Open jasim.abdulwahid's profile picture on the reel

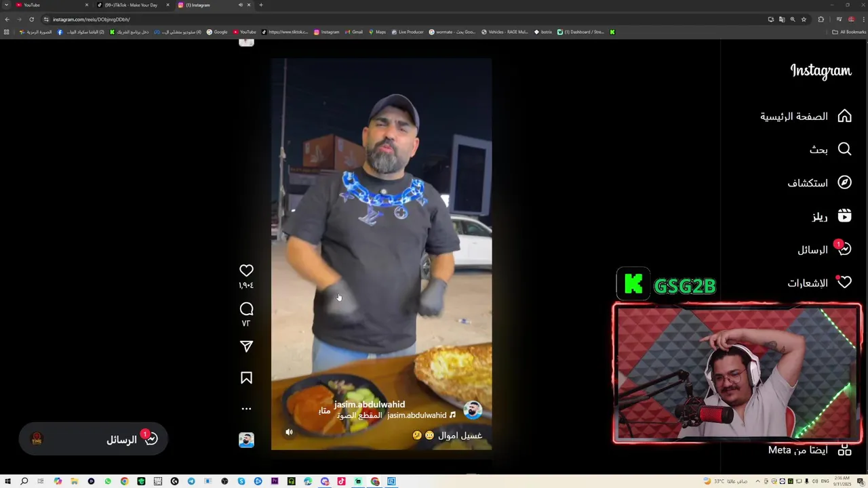tap(473, 409)
